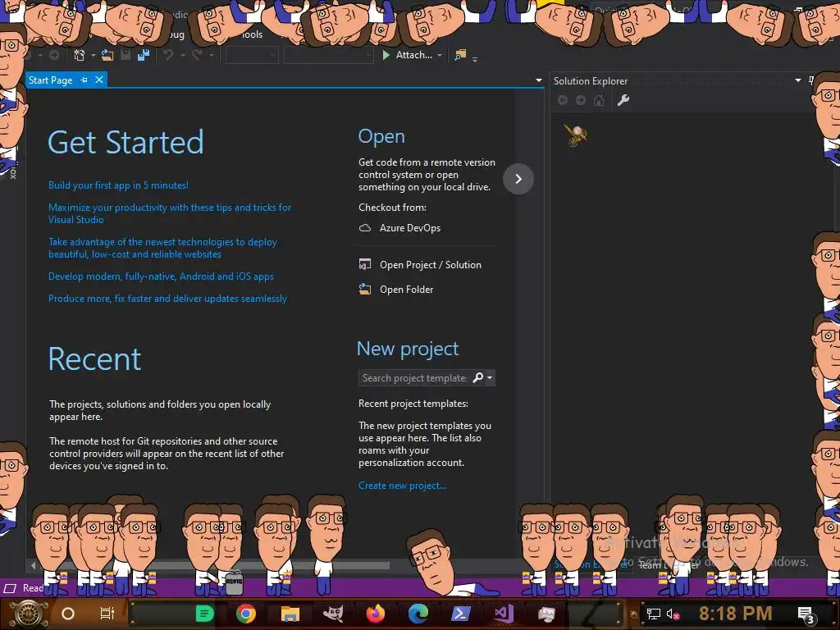The height and width of the screenshot is (630, 840).
Task: Click the scrollbar left arrow
Action: pyautogui.click(x=33, y=565)
